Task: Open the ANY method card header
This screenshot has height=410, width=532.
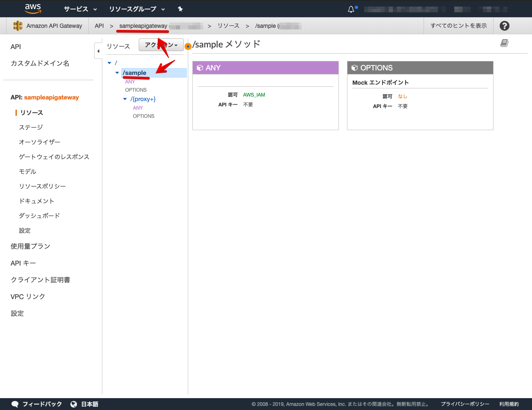Action: point(266,68)
